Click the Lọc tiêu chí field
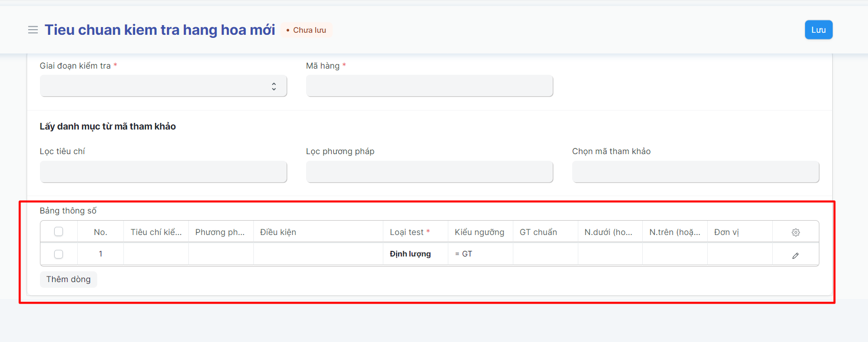Screen dimensions: 868x342 [163, 172]
